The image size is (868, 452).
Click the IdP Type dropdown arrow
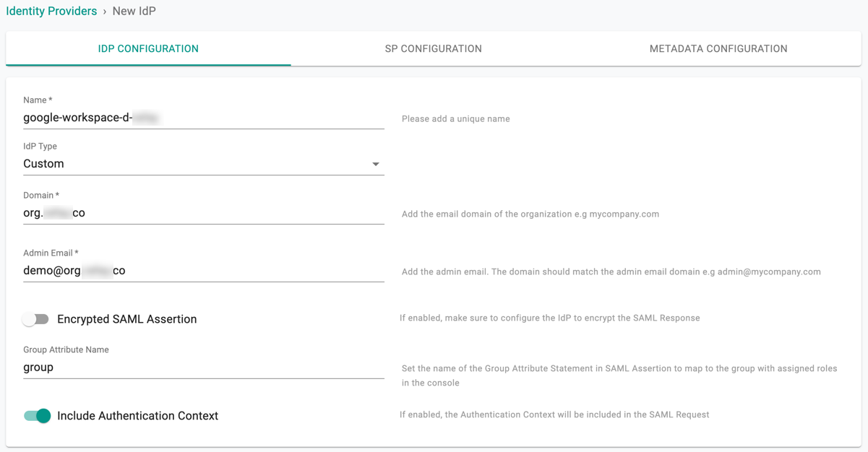(x=376, y=165)
